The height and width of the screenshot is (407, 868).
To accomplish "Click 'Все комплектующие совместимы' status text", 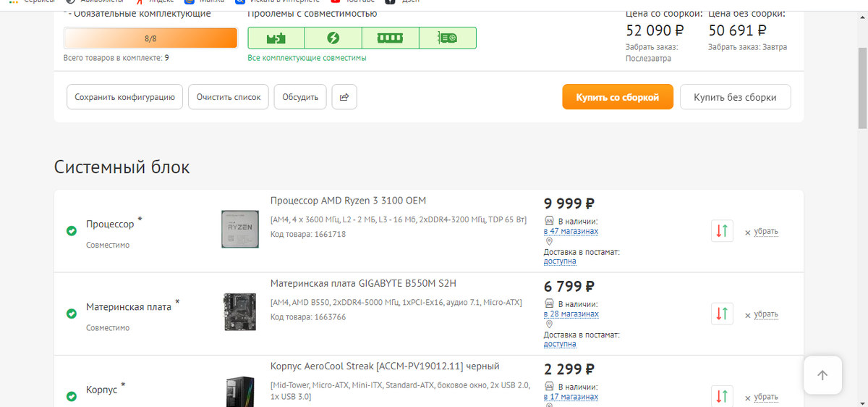I will click(x=307, y=58).
